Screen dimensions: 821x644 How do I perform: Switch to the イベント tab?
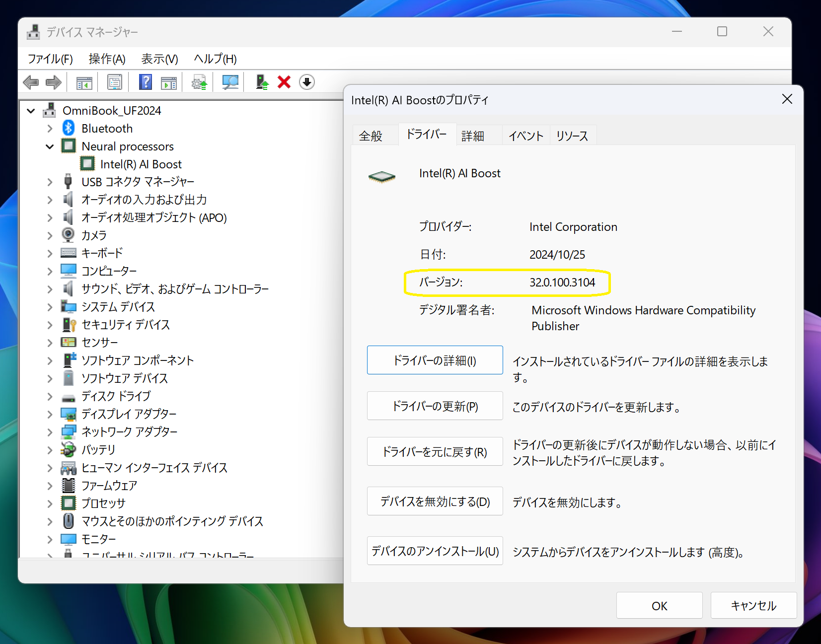tap(526, 136)
